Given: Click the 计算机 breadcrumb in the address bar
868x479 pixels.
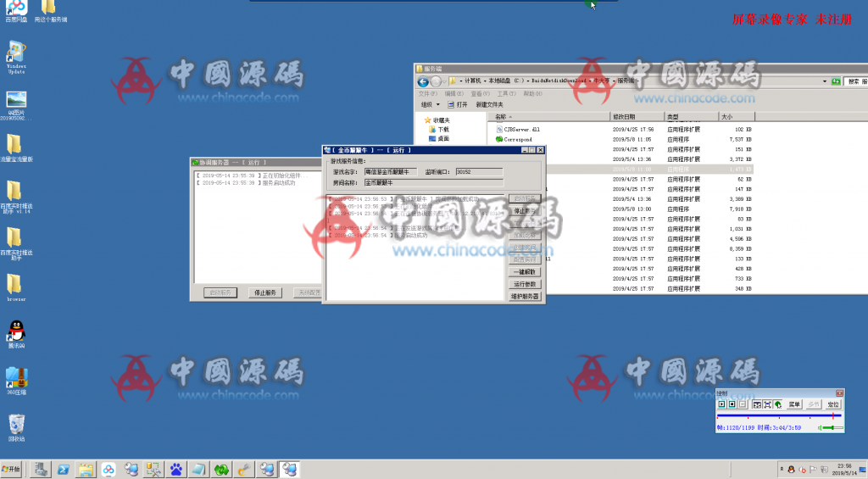Looking at the screenshot, I should 473,81.
